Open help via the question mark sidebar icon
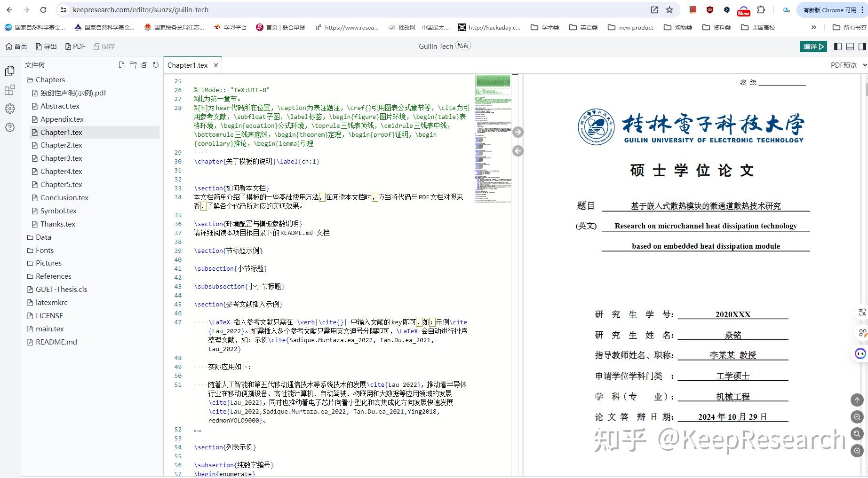 (9, 127)
